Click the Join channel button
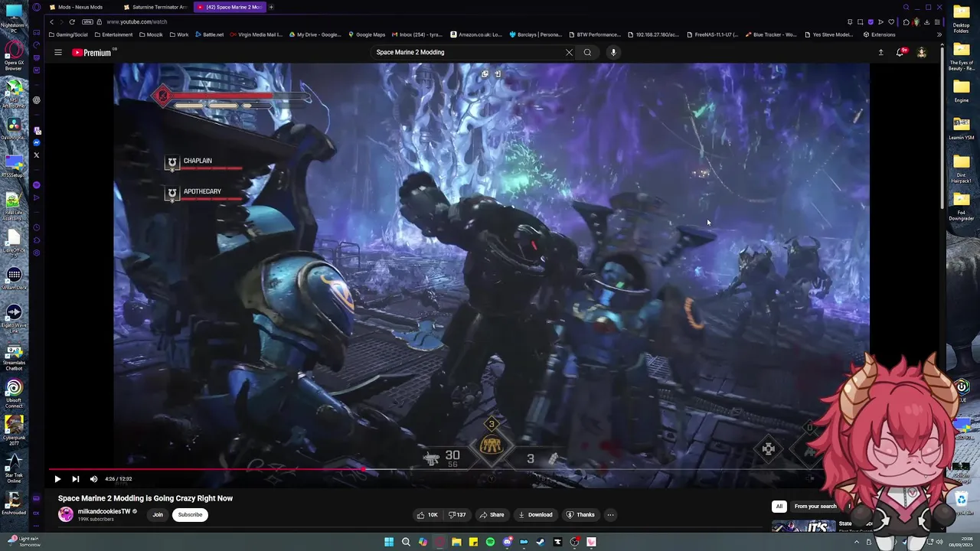Image resolution: width=980 pixels, height=551 pixels. tap(158, 515)
